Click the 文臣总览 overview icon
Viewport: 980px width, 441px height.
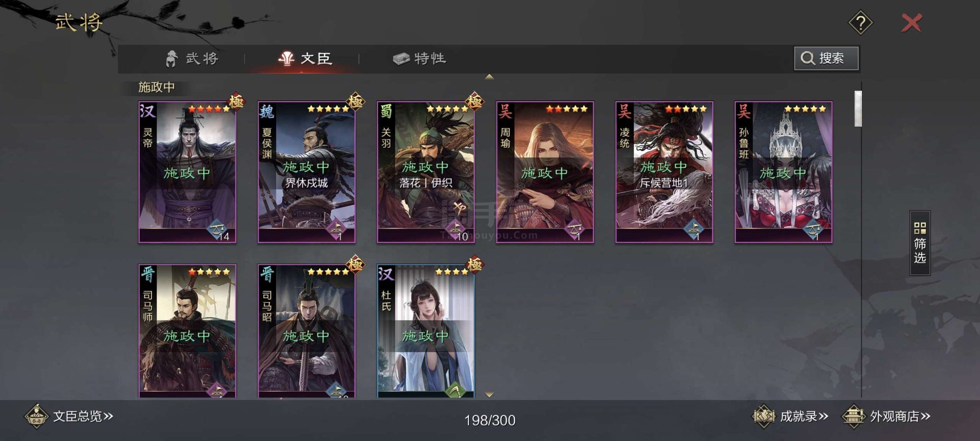(x=36, y=416)
